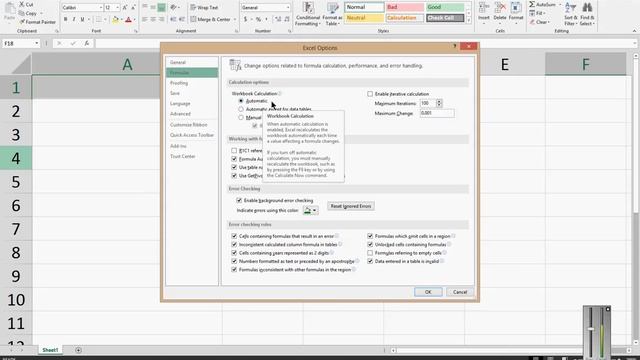This screenshot has height=360, width=640.
Task: Collapse the ribbon with the chevron
Action: [x=634, y=31]
